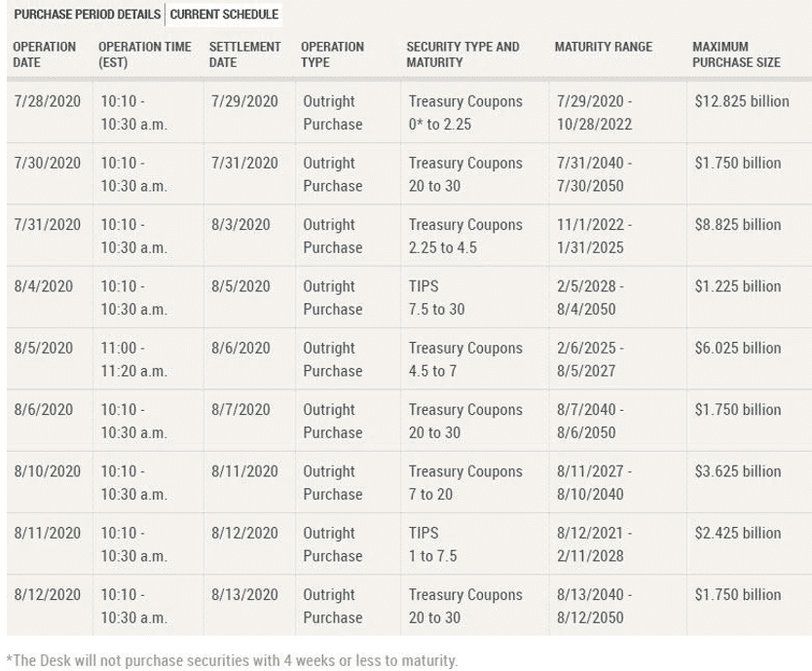812x671 pixels.
Task: Click the 8/11/2020 settlement date cell
Action: click(243, 472)
